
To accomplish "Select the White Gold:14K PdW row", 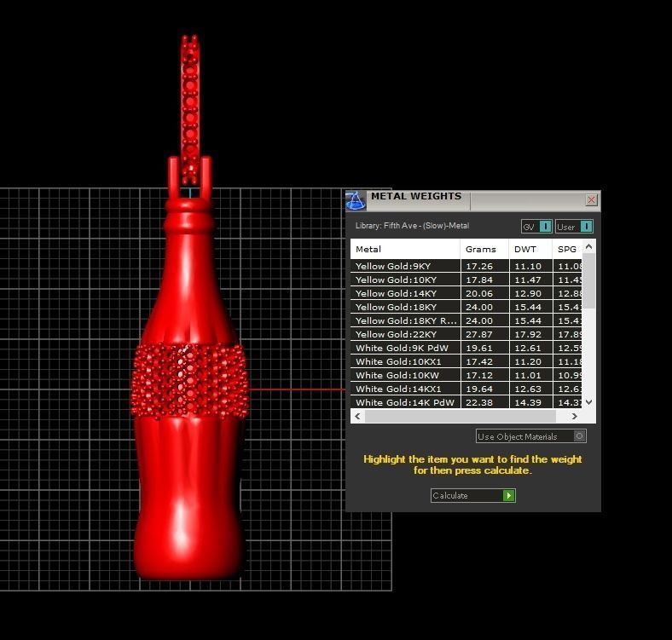I will [x=466, y=403].
